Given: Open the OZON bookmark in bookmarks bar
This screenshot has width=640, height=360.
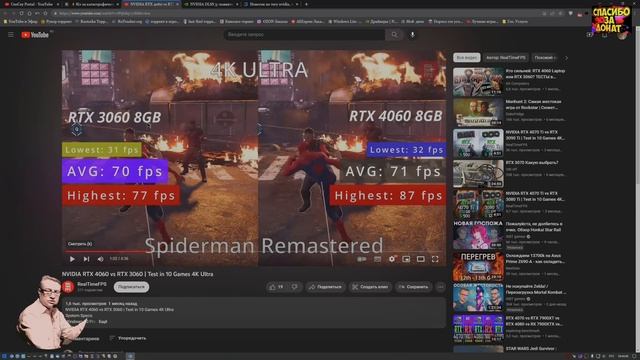Looking at the screenshot, I should point(272,21).
